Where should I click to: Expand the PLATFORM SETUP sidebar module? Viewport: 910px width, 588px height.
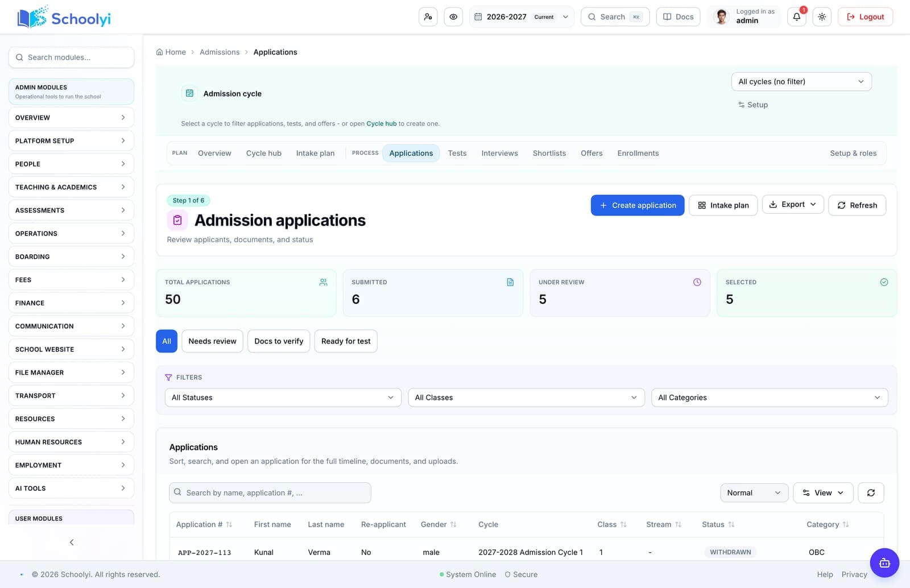(x=71, y=140)
